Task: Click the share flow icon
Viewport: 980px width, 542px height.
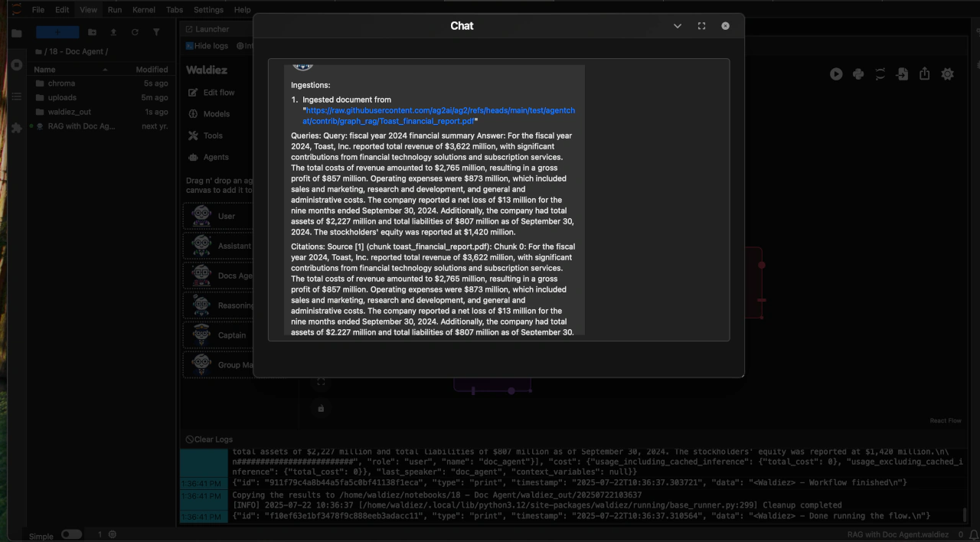Action: [925, 74]
